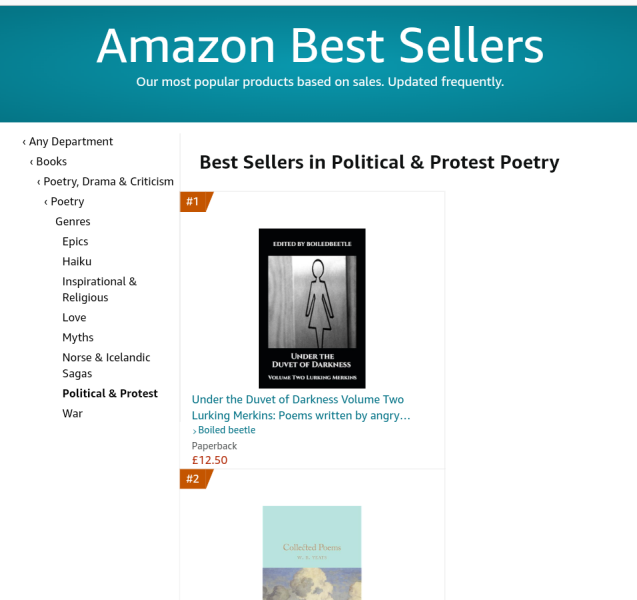Choose the Love genre
This screenshot has width=637, height=600.
[74, 318]
